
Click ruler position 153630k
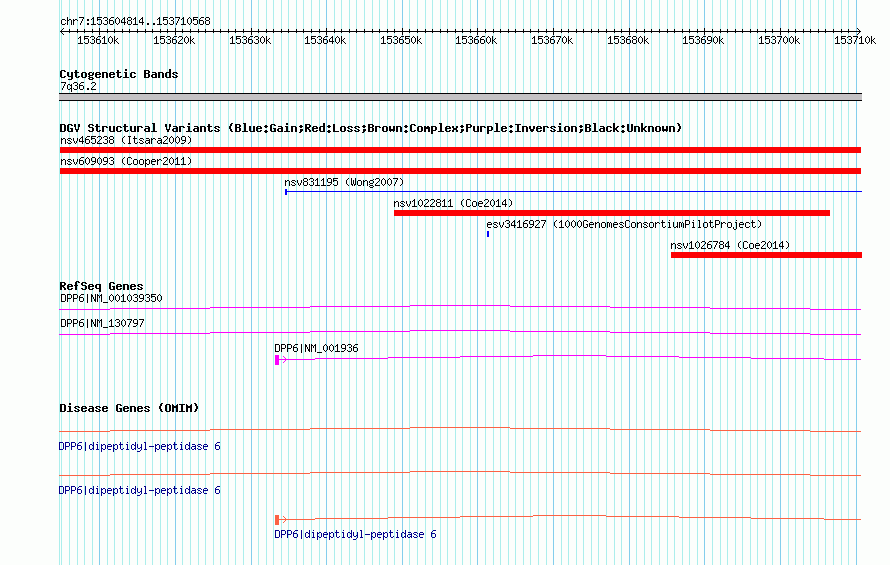tap(250, 40)
